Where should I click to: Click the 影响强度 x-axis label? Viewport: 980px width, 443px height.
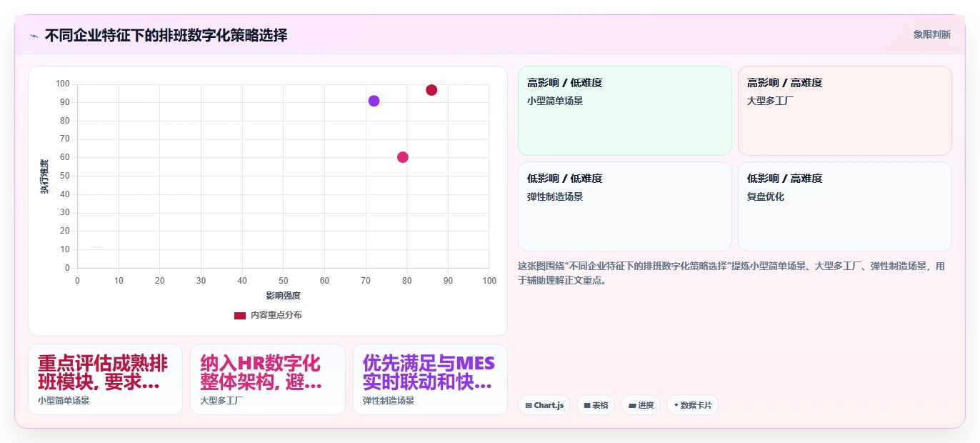coord(283,296)
